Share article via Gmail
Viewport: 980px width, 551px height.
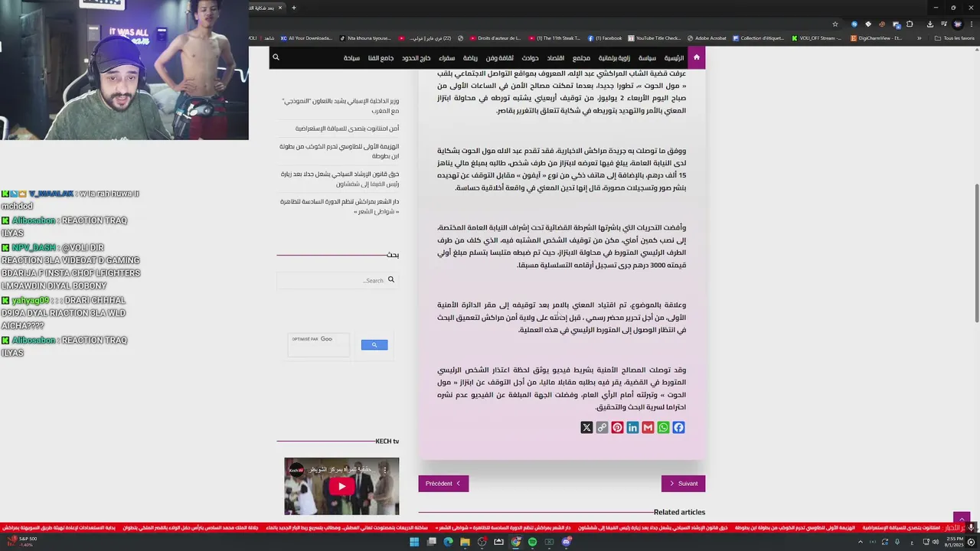click(x=648, y=428)
